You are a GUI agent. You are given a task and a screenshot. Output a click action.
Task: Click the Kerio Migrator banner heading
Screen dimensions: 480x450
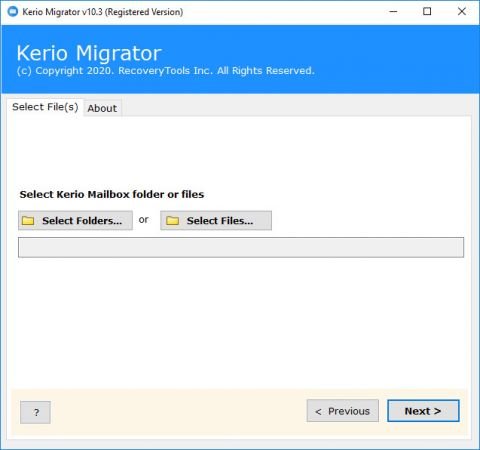pos(89,53)
